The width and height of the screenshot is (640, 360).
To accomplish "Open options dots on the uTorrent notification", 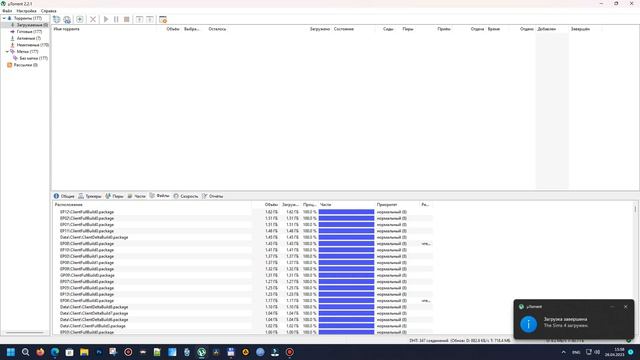I will click(612, 307).
